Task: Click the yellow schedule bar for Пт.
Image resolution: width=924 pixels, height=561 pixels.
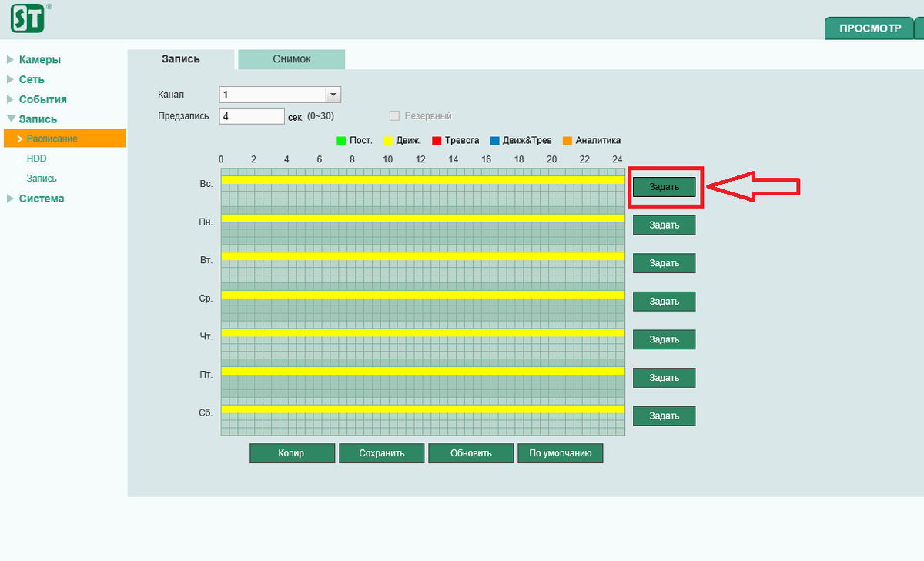Action: point(423,371)
